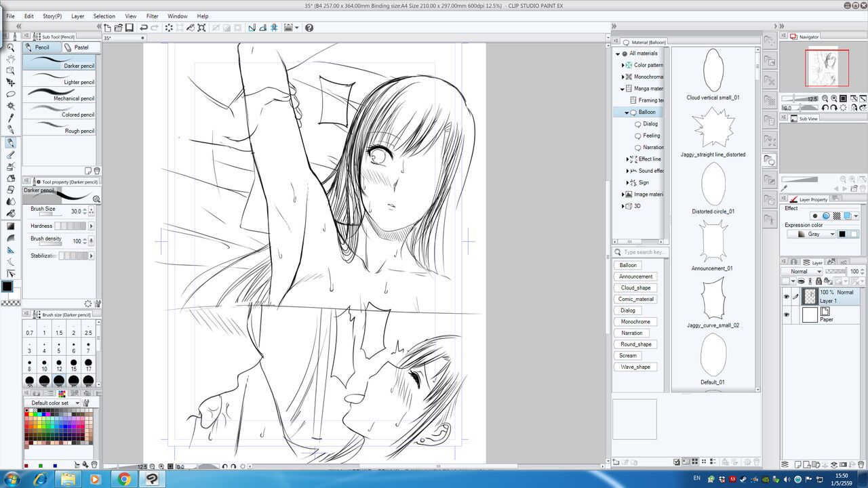This screenshot has width=868, height=488.
Task: Select the Brush tool in toolbox
Action: point(10,155)
